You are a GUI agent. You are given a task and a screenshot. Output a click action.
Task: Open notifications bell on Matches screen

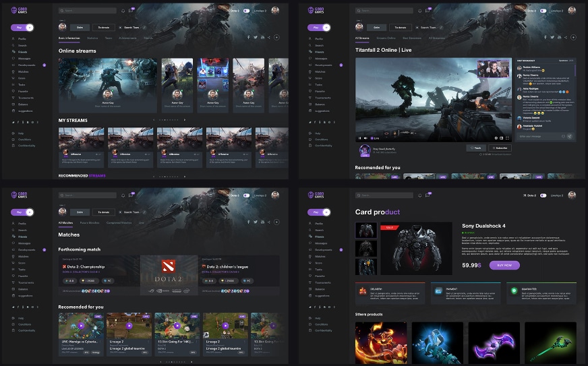point(123,195)
